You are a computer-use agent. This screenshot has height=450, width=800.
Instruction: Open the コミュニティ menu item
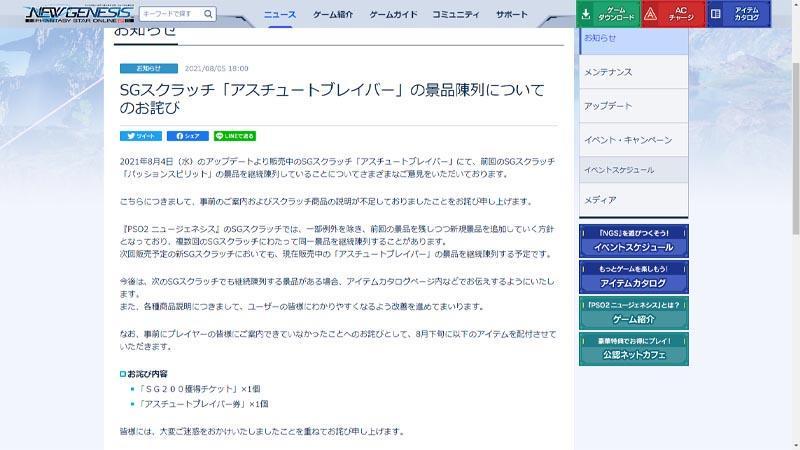456,14
